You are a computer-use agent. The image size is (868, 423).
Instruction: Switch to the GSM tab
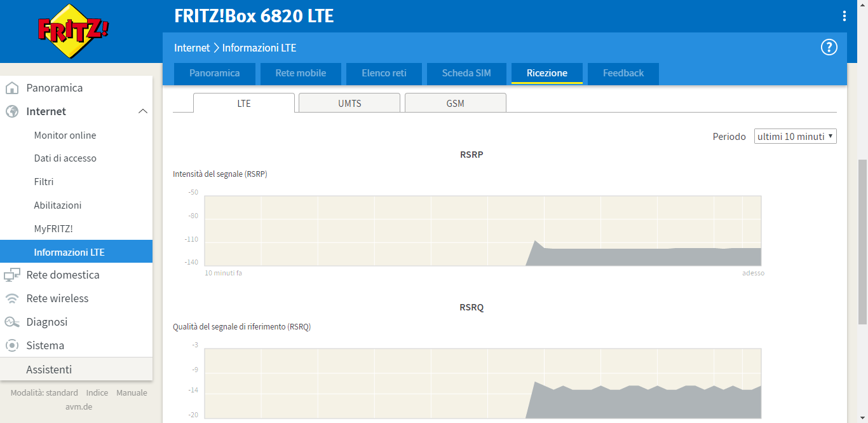[x=455, y=103]
